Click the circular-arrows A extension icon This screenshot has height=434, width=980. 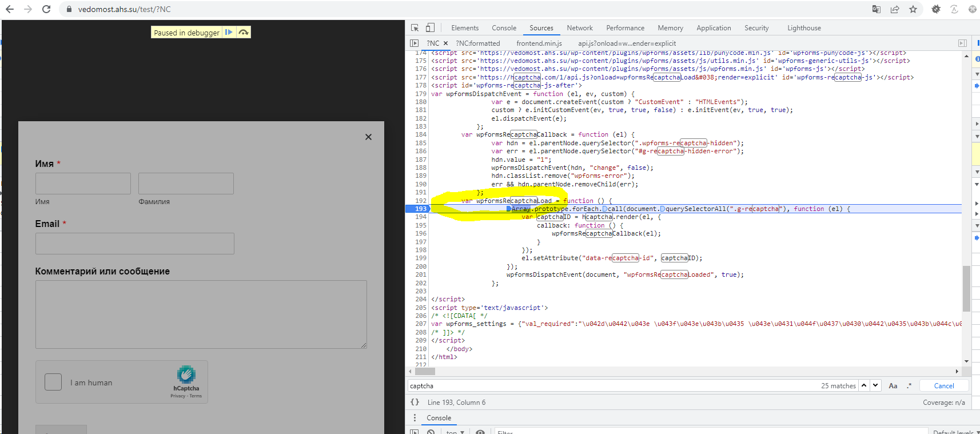click(x=954, y=9)
